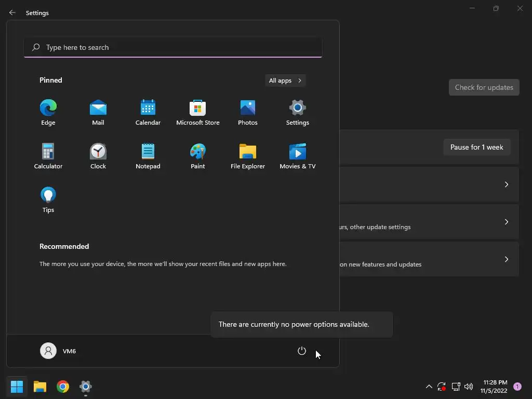
Task: Click the Windows Start button on taskbar
Action: click(x=17, y=387)
